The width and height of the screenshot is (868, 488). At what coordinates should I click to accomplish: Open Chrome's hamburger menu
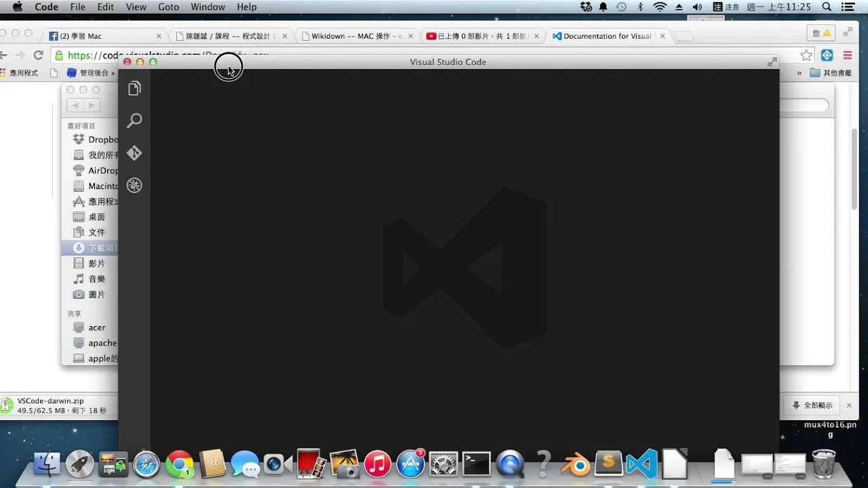coord(848,56)
